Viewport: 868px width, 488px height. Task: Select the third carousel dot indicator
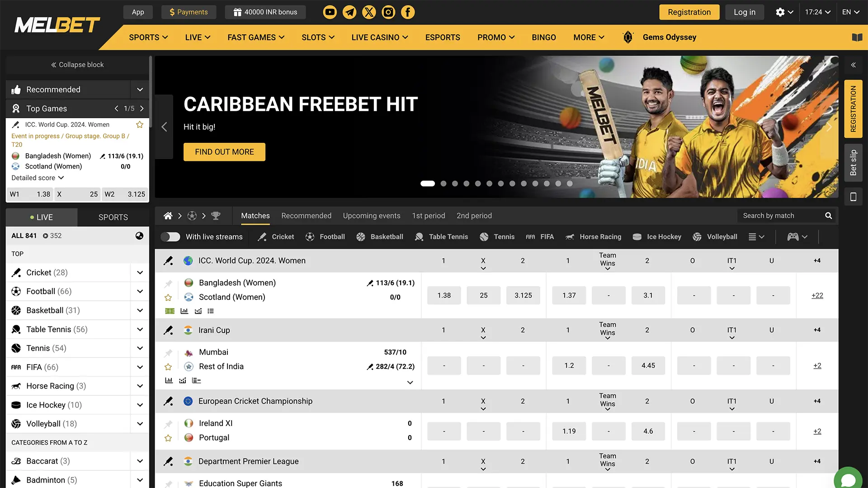coord(455,183)
